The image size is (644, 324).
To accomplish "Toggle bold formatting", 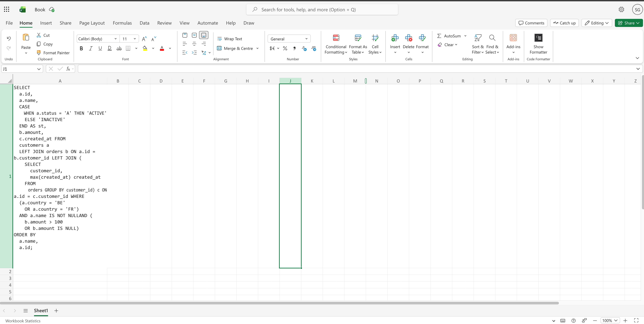I will click(x=81, y=48).
